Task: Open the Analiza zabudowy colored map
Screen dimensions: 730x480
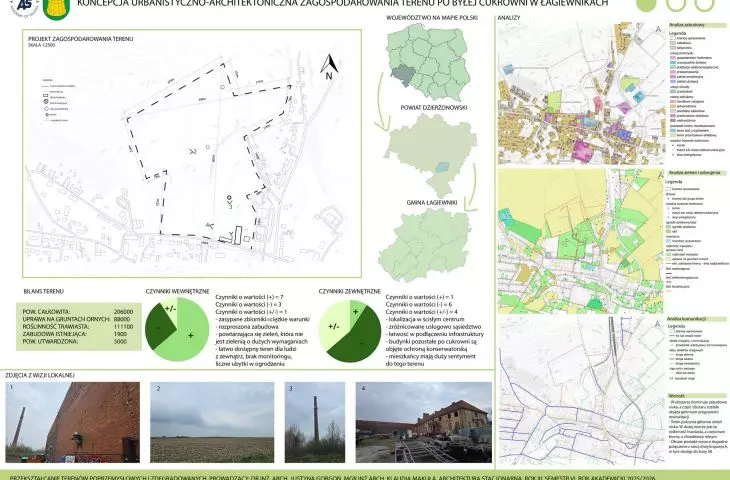Action: click(582, 93)
